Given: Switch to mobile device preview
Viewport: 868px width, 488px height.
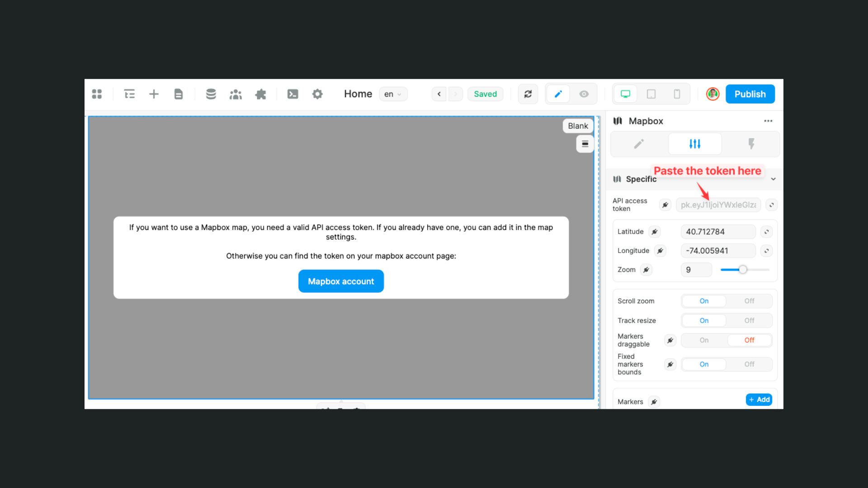Looking at the screenshot, I should 677,94.
